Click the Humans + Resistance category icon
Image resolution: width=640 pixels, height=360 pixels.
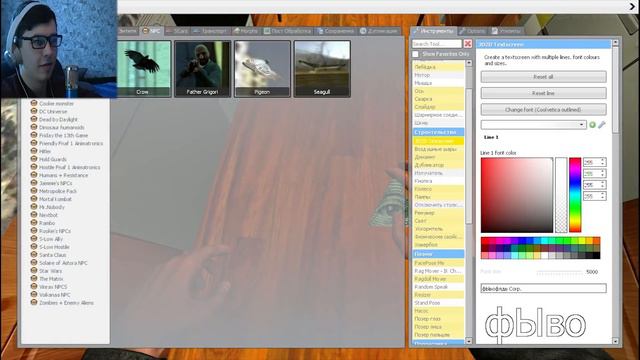click(34, 175)
